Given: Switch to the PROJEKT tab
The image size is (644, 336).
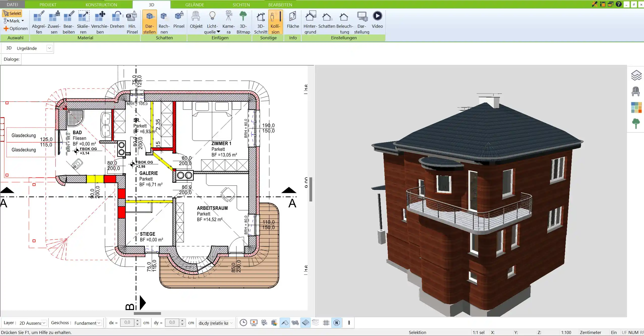Looking at the screenshot, I should click(x=48, y=5).
